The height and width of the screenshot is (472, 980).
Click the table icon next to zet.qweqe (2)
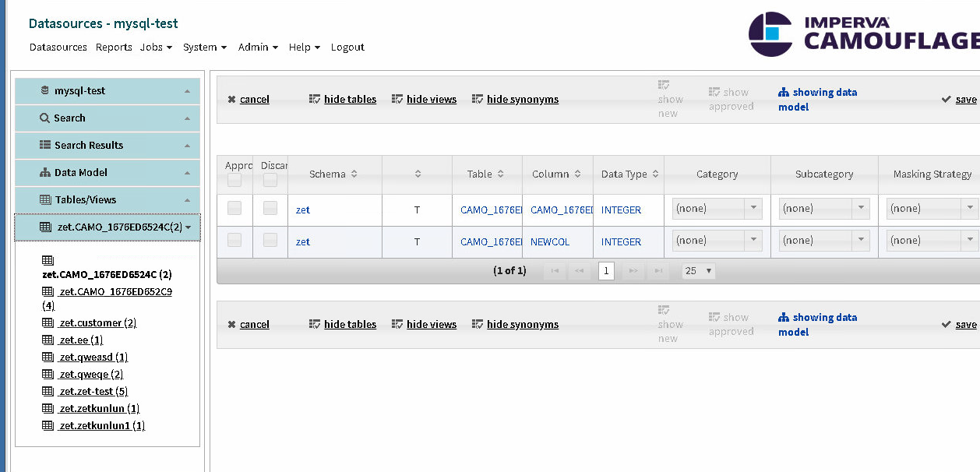[x=48, y=374]
